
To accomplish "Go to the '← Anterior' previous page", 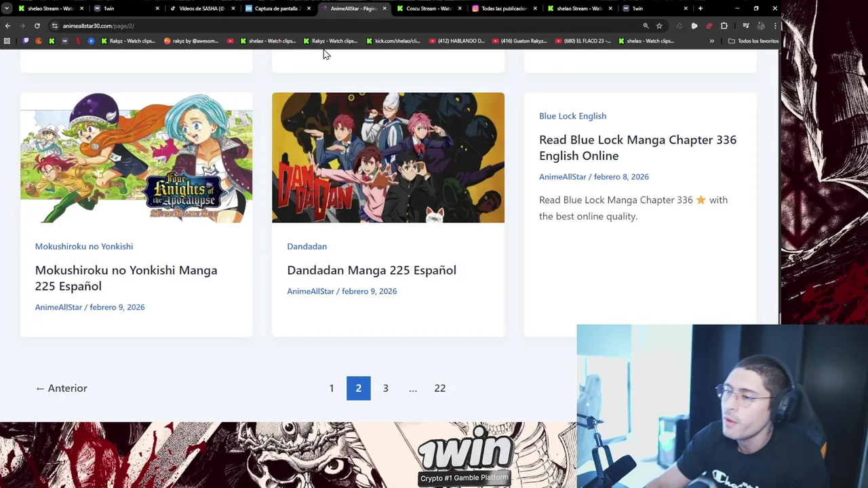I will [61, 388].
